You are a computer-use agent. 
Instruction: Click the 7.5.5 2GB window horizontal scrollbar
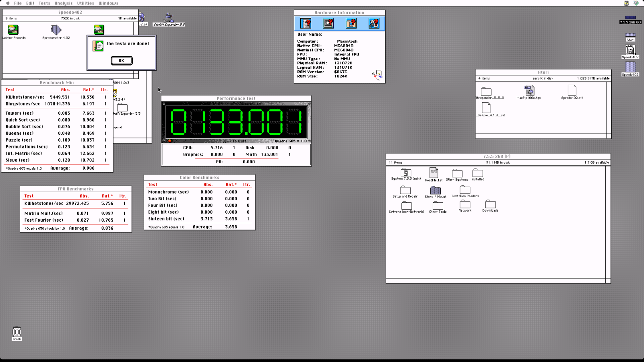[x=496, y=281]
